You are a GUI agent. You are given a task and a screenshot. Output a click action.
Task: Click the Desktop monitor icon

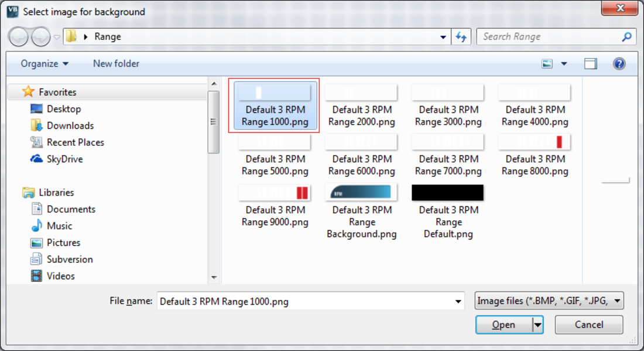point(36,109)
